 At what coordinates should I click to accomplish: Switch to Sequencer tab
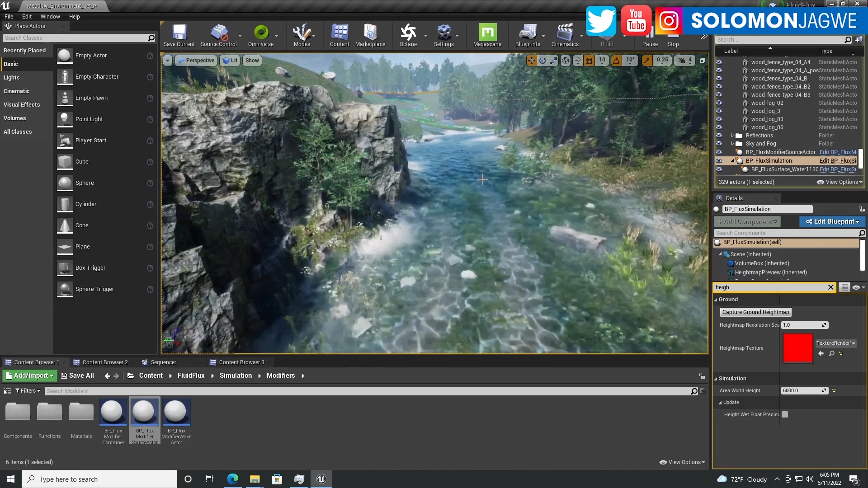coord(163,362)
